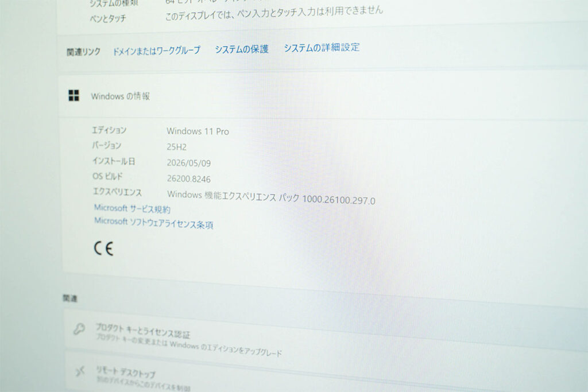The height and width of the screenshot is (392, 588).
Task: Open the システムの保護 link
Action: coord(242,49)
